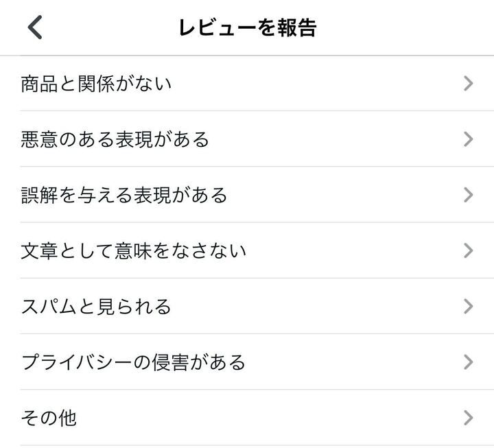Pick the 文章として意味をなさない label
Screen dimensions: 494x448
point(134,251)
